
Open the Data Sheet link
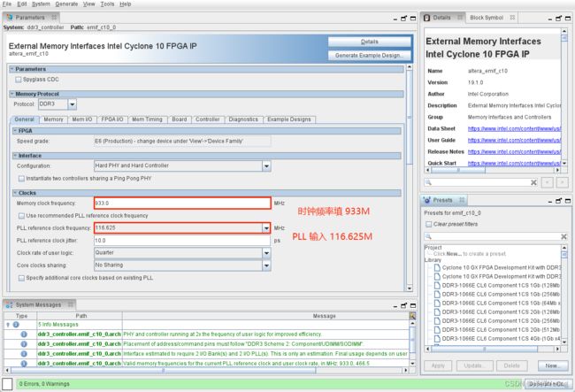coord(514,128)
